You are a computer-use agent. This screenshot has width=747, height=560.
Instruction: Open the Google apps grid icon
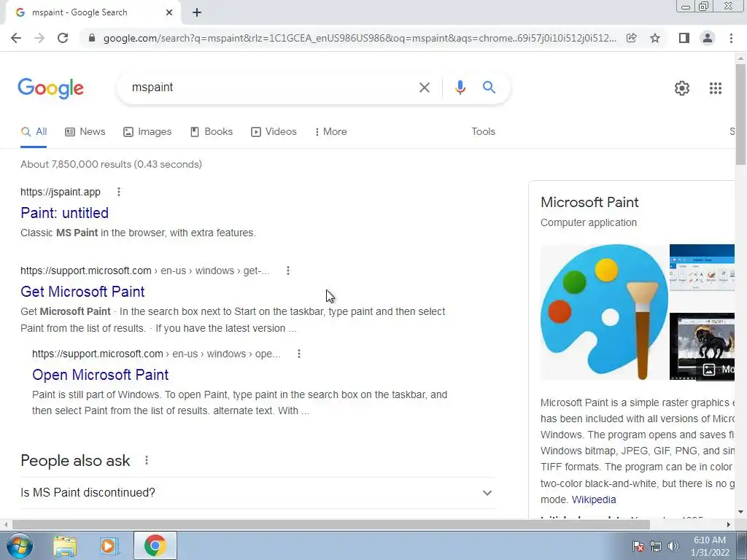click(x=716, y=88)
